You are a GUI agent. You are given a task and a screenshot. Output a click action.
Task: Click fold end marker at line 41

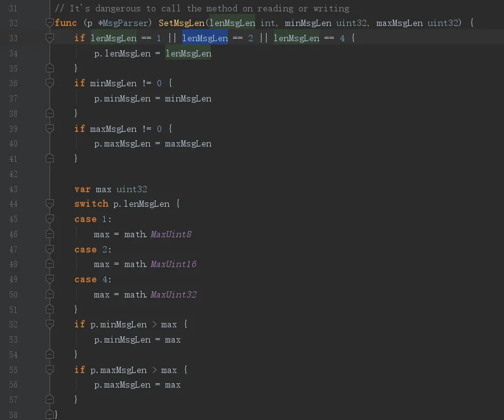click(x=50, y=159)
